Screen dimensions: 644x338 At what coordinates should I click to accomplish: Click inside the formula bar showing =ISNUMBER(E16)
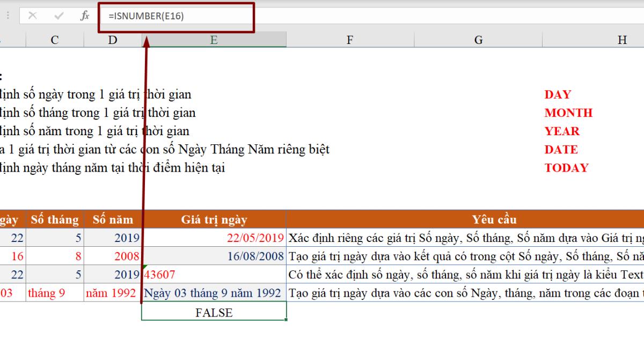click(x=161, y=14)
